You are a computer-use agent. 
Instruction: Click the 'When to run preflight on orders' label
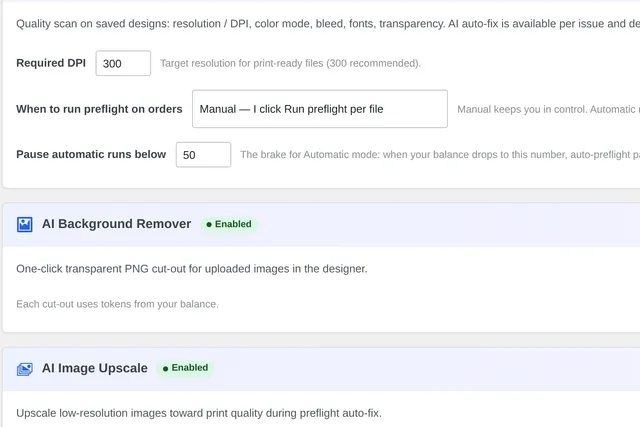pyautogui.click(x=99, y=109)
